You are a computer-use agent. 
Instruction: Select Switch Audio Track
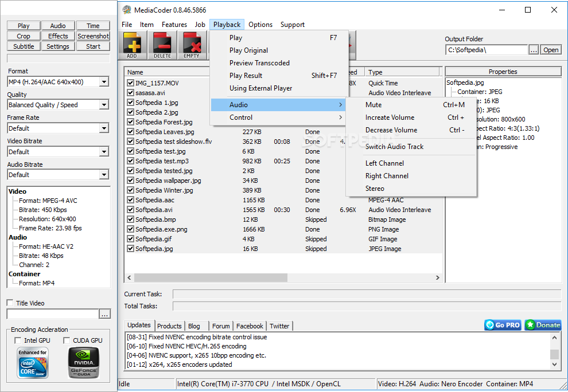click(x=411, y=147)
